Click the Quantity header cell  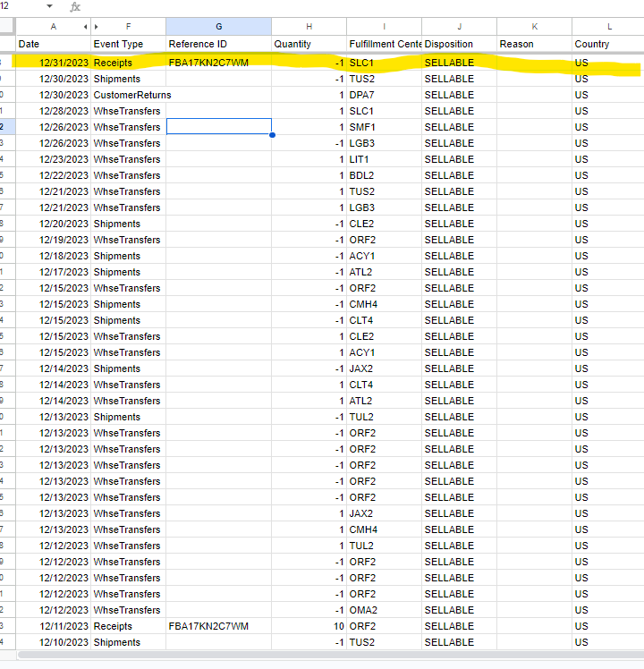coord(309,44)
